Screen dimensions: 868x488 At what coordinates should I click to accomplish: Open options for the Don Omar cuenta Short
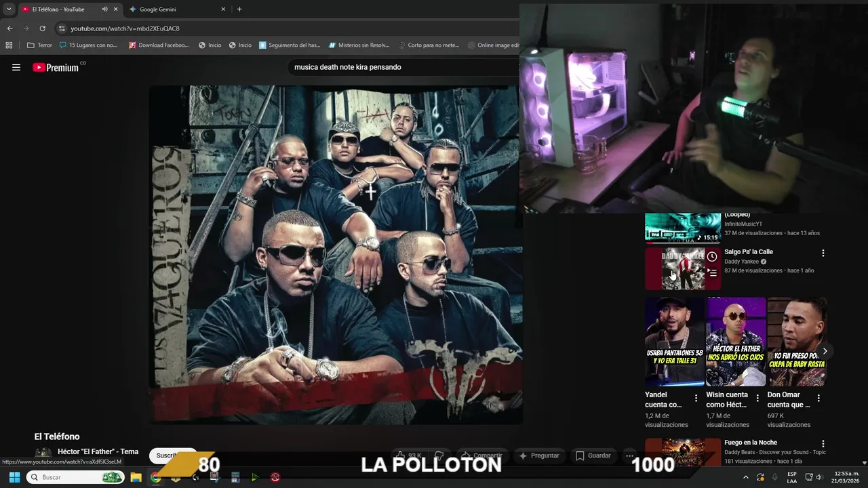[818, 399]
